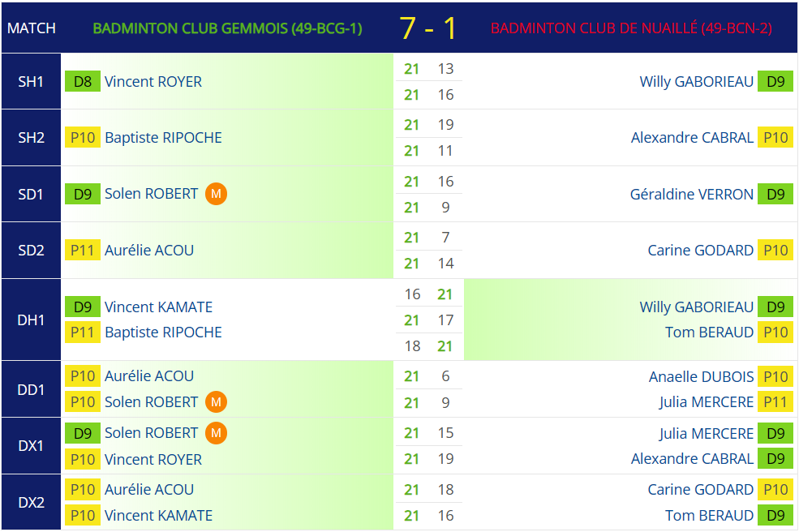Select Baptiste RIPOCHE in the SH2 row
This screenshot has height=532, width=799.
point(163,138)
